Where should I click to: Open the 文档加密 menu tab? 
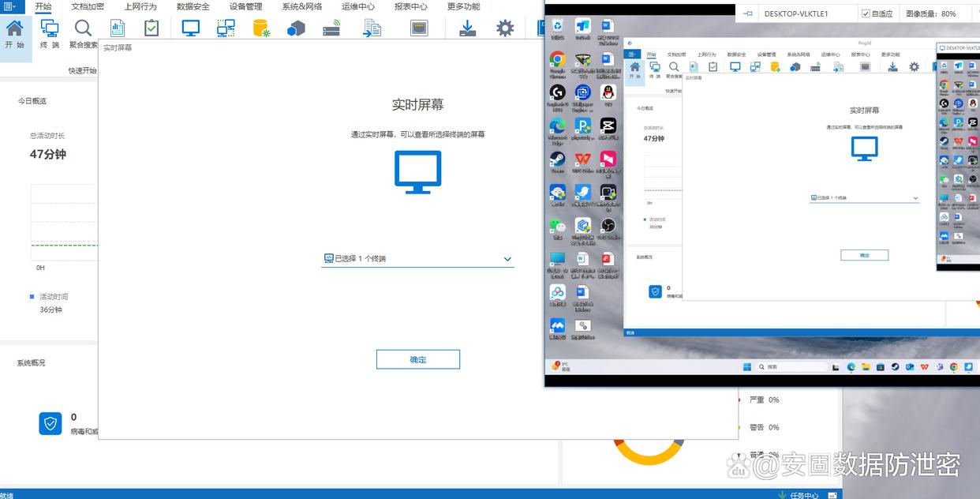tap(88, 6)
